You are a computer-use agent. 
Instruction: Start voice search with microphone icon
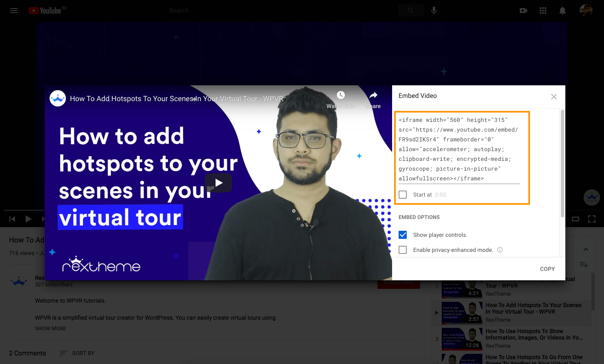click(x=434, y=11)
